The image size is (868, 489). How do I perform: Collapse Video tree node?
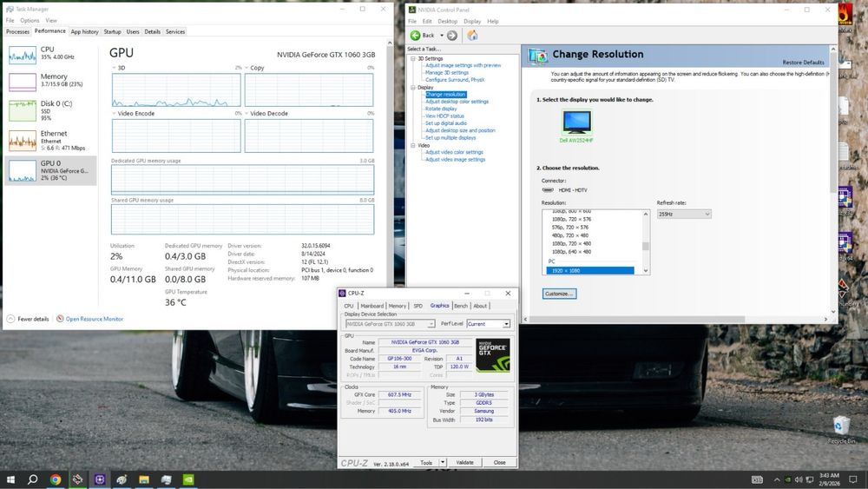click(x=413, y=146)
